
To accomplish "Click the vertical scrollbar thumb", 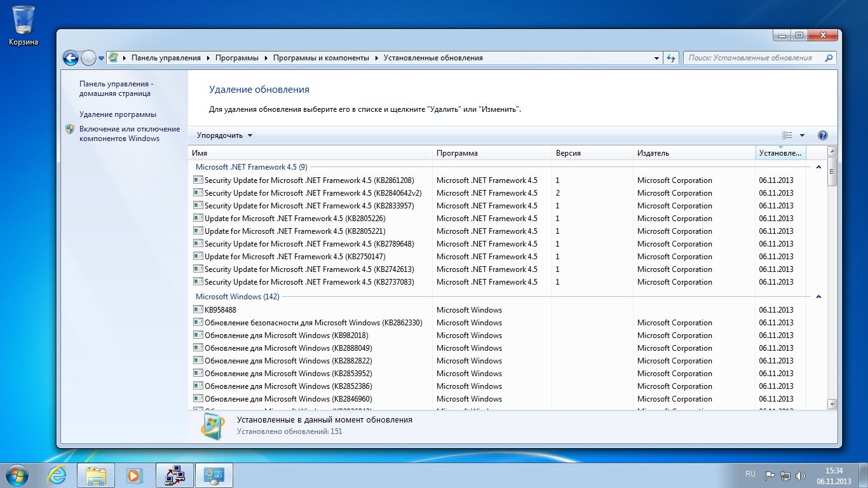I will 832,172.
